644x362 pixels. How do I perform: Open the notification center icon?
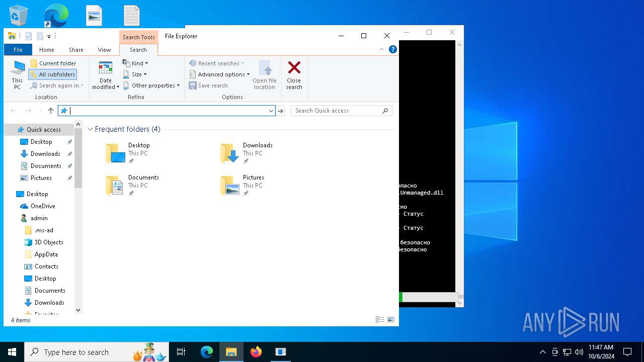627,352
